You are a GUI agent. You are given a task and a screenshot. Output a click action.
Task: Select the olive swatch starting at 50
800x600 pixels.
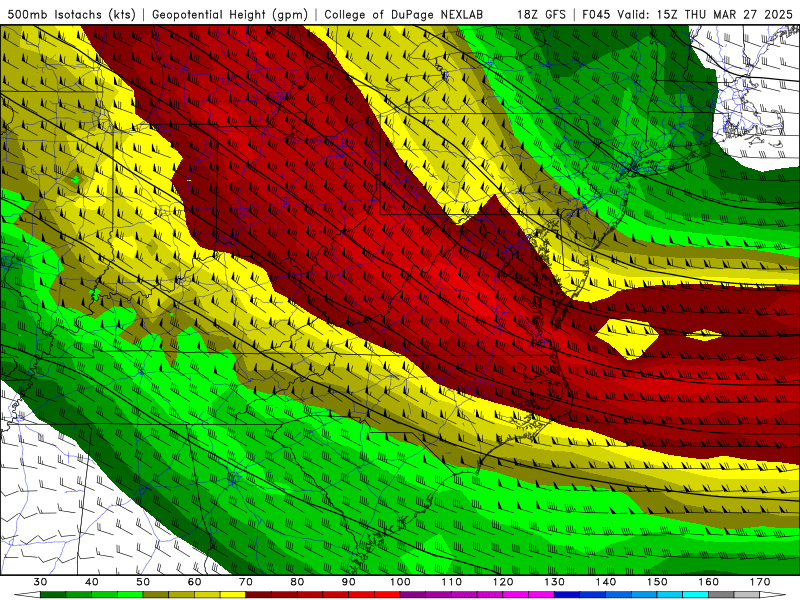[156, 595]
